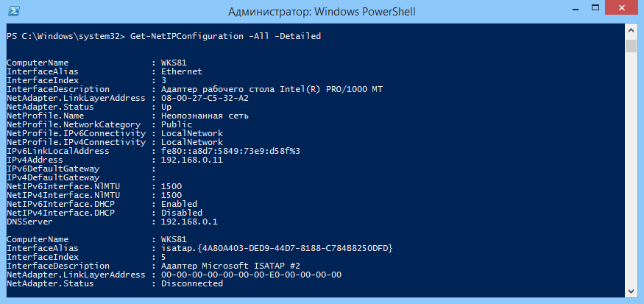This screenshot has height=304, width=644.
Task: Click the isatap interface alias GUID
Action: pos(277,248)
